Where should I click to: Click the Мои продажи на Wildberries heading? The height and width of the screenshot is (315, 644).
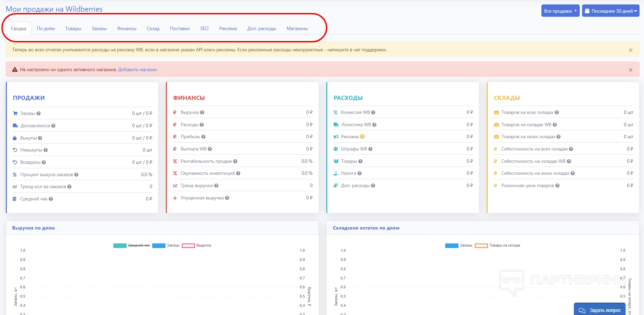54,9
